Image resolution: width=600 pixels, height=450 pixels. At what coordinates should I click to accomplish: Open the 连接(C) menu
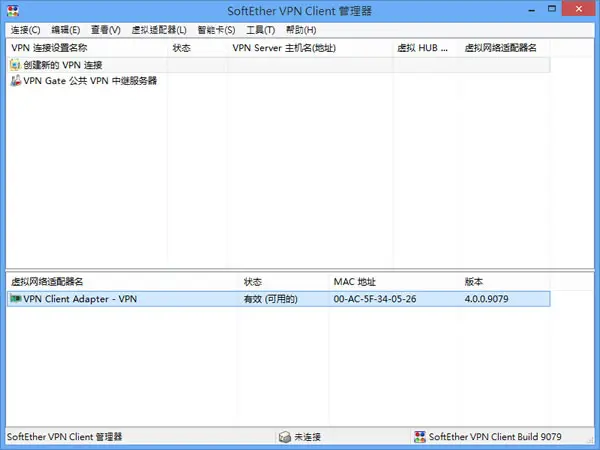tap(25, 30)
